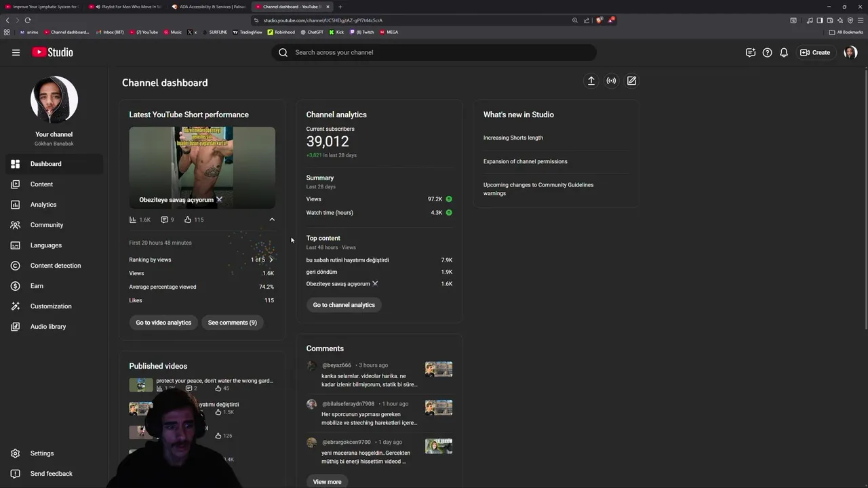Click the create post pencil icon
Viewport: 868px width, 488px height.
point(632,81)
